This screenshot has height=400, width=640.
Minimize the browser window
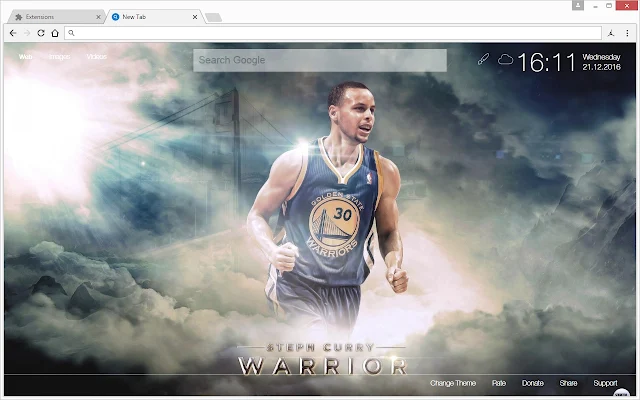pos(596,6)
